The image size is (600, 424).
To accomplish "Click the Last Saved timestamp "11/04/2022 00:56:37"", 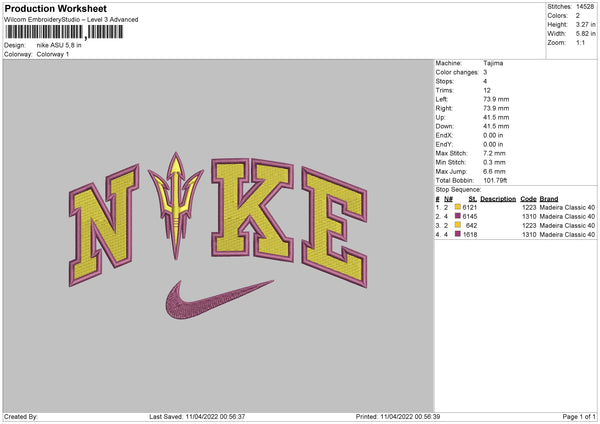I will pyautogui.click(x=215, y=416).
